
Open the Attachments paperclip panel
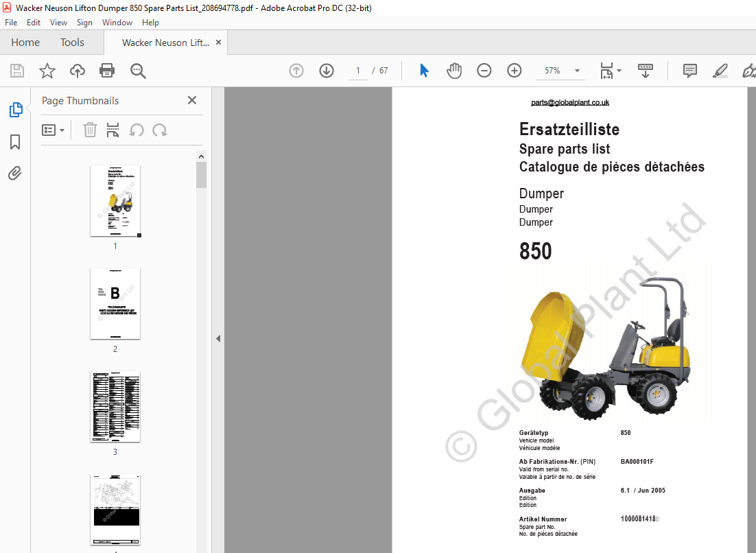(x=15, y=173)
